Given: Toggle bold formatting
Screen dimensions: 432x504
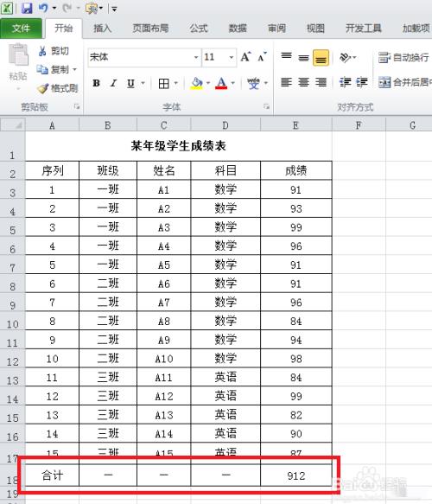Looking at the screenshot, I should (x=96, y=83).
